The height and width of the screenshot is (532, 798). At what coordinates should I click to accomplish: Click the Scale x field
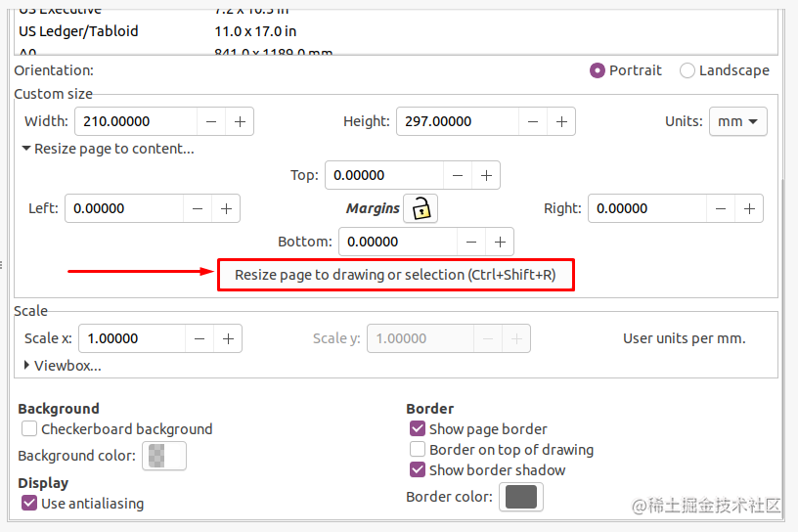tap(132, 338)
